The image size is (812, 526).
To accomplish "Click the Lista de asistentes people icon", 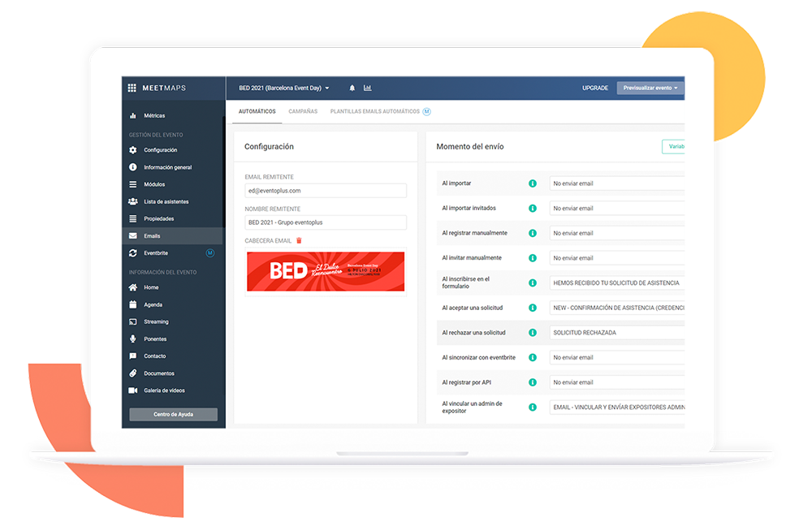I will point(133,201).
